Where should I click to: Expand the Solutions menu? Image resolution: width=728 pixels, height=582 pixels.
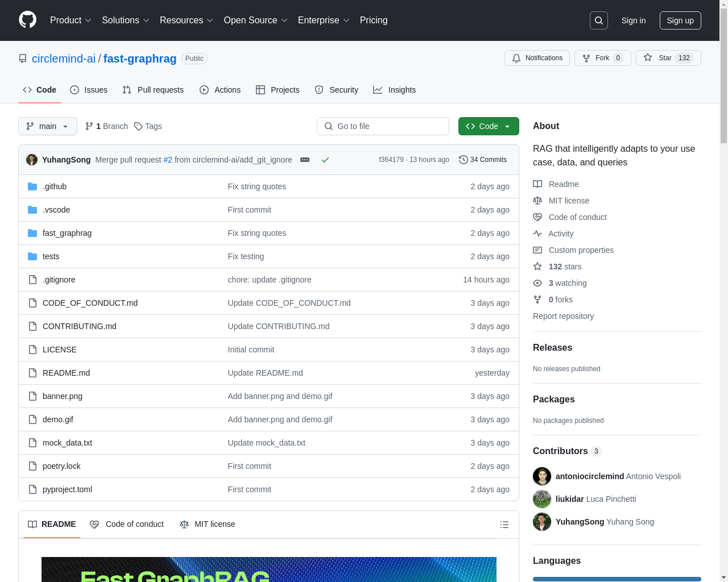[x=126, y=20]
